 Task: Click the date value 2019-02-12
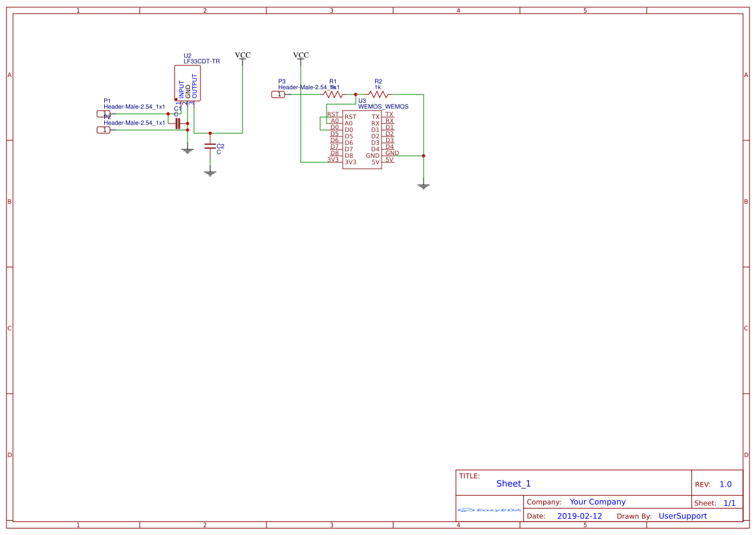[x=579, y=516]
